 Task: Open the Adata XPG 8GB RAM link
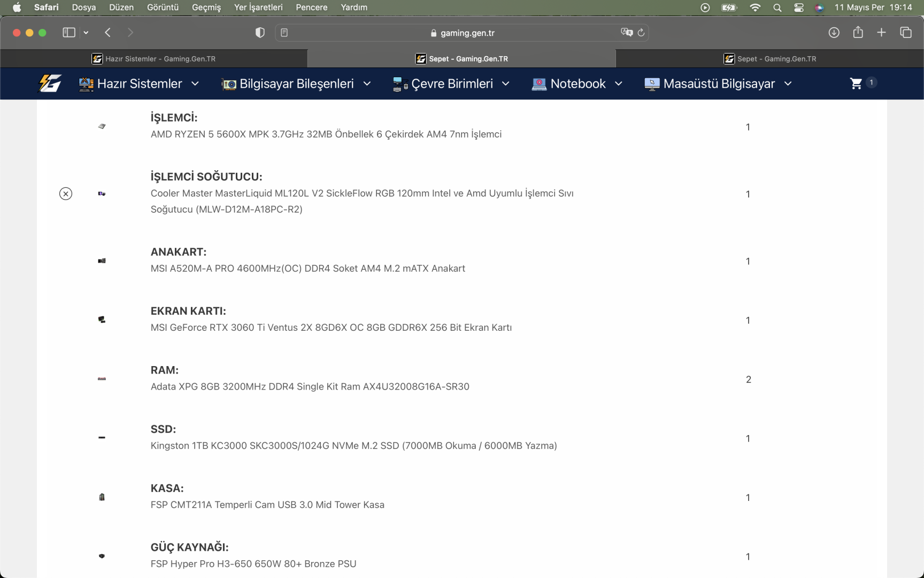pyautogui.click(x=310, y=386)
